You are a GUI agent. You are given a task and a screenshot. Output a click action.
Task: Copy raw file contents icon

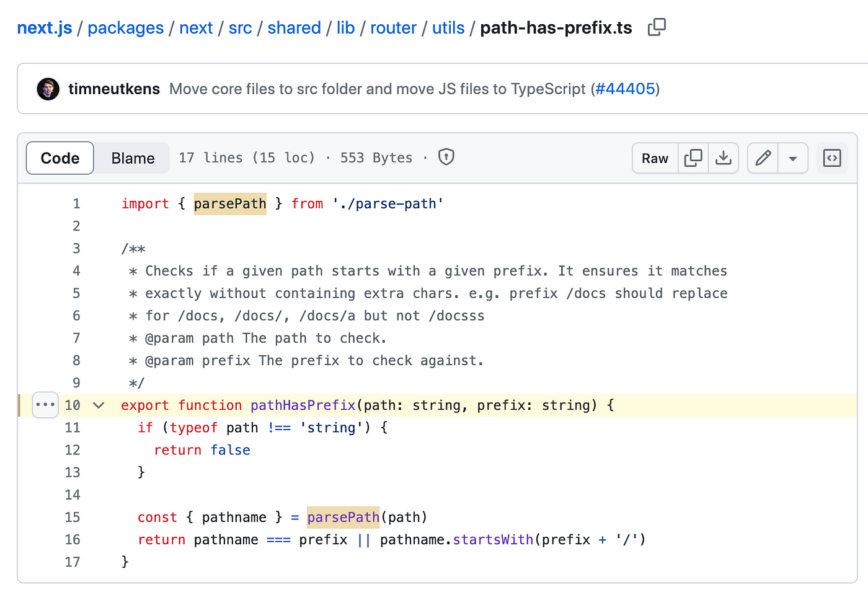[693, 158]
